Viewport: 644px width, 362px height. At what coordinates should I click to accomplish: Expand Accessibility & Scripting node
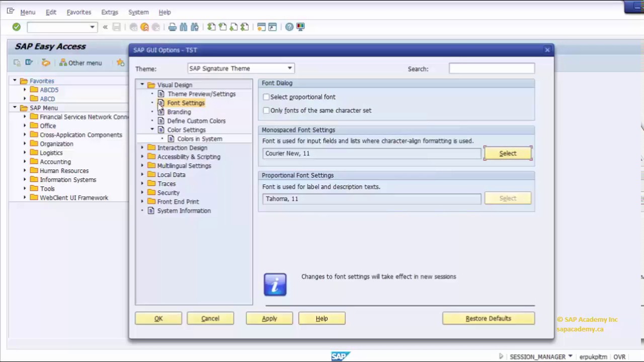pyautogui.click(x=142, y=157)
